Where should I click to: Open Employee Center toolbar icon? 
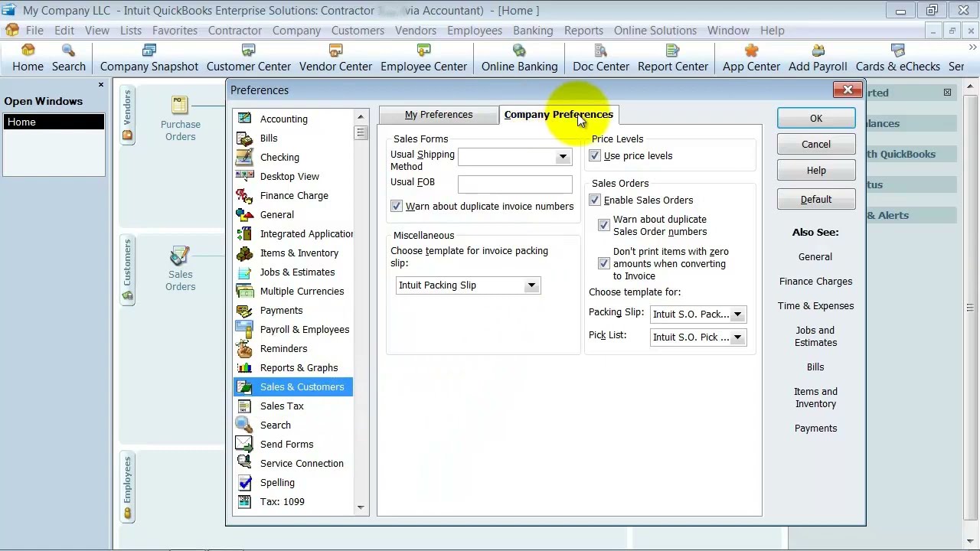click(423, 58)
